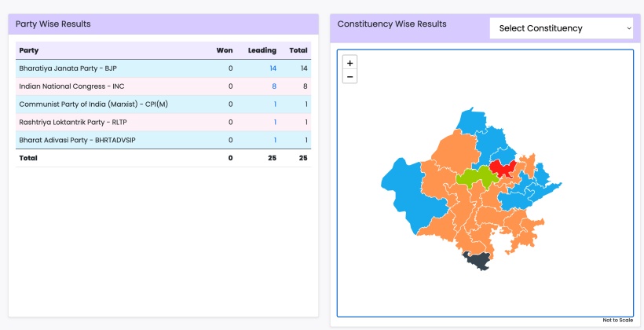
Task: Open Rashtriya Loktantrik Party leading count link
Action: click(275, 123)
